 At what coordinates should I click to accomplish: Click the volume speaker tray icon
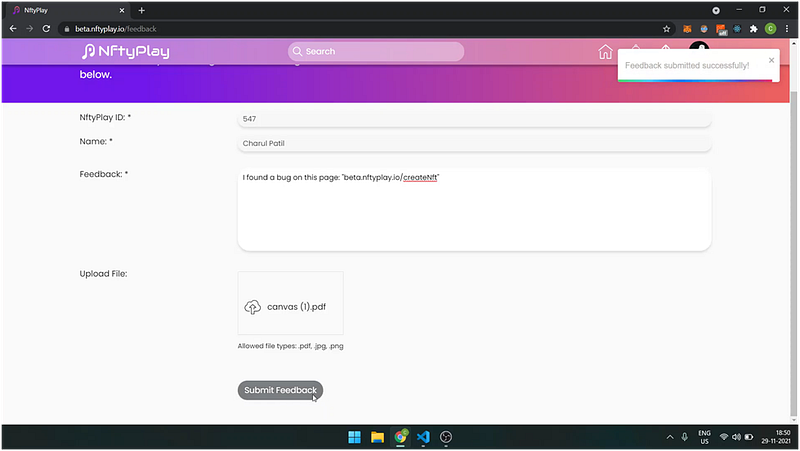[x=736, y=437]
